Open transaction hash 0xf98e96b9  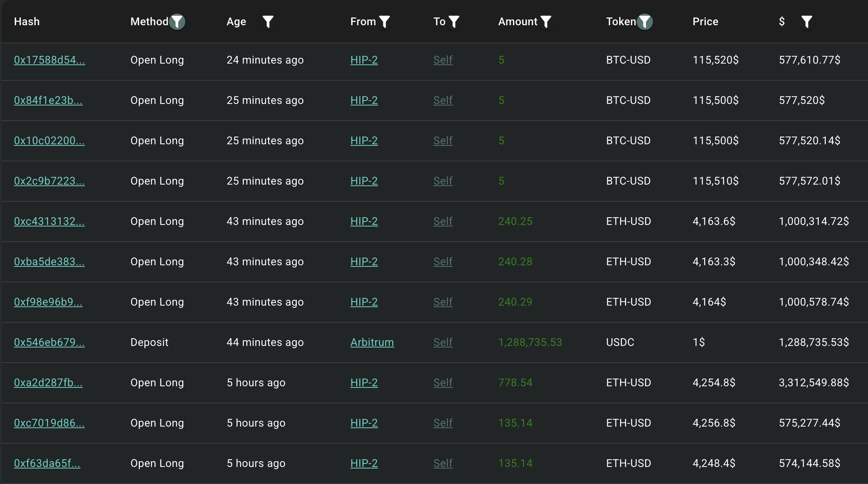(x=48, y=302)
